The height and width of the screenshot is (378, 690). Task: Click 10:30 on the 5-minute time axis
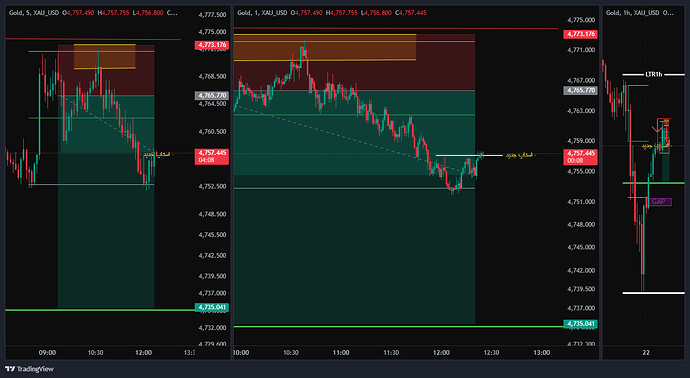pyautogui.click(x=95, y=353)
